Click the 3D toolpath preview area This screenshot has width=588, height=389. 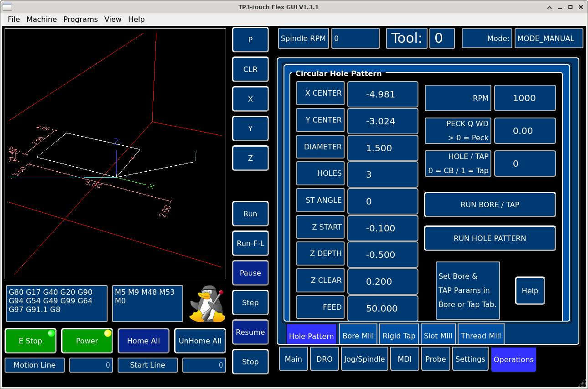(x=115, y=154)
